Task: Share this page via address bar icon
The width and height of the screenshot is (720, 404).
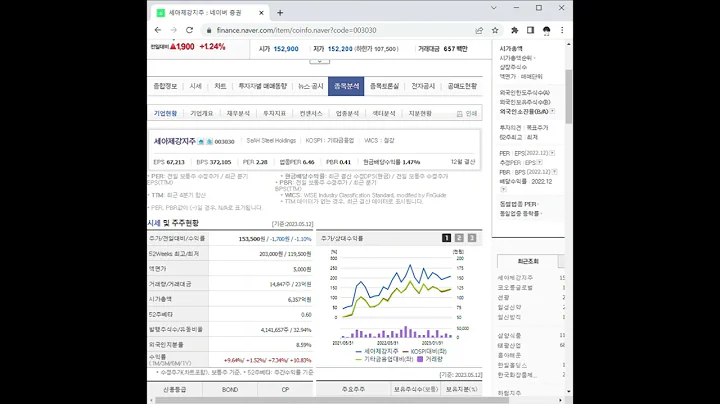Action: tap(479, 30)
